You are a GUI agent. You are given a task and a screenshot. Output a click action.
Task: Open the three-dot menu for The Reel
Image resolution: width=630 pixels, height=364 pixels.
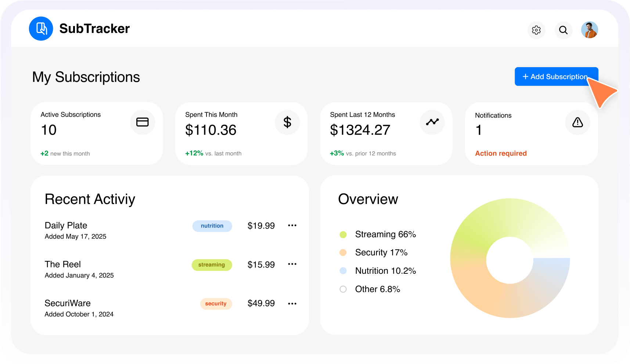(x=292, y=264)
